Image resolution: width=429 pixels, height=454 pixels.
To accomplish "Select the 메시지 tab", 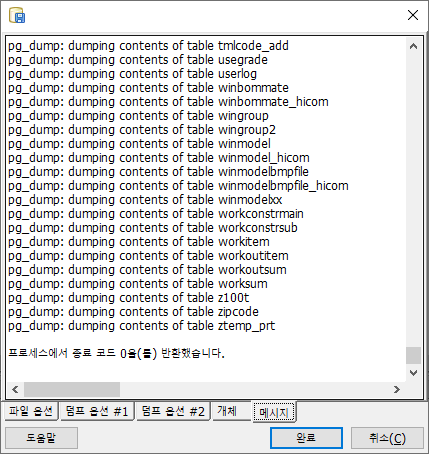I will [274, 412].
